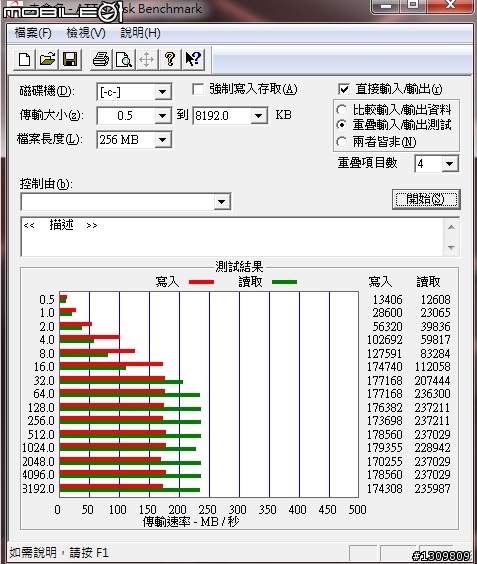This screenshot has width=477, height=564.
Task: Open About via the question mark icon
Action: (x=170, y=60)
